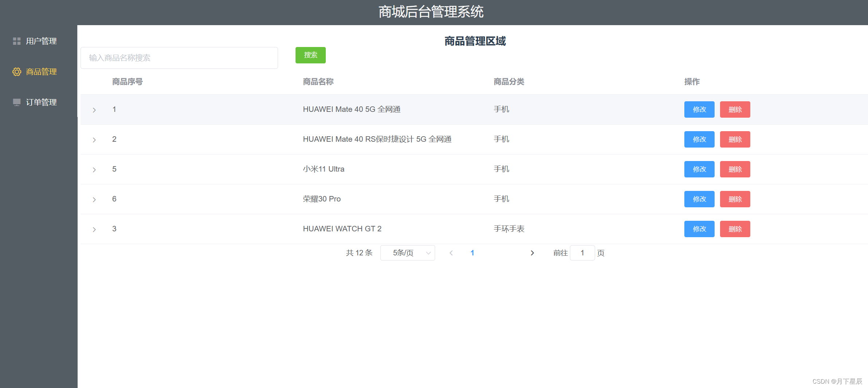Screen dimensions: 868x388
Task: Click 修改 on the HUAWEI Mate 40 5G row
Action: (699, 109)
